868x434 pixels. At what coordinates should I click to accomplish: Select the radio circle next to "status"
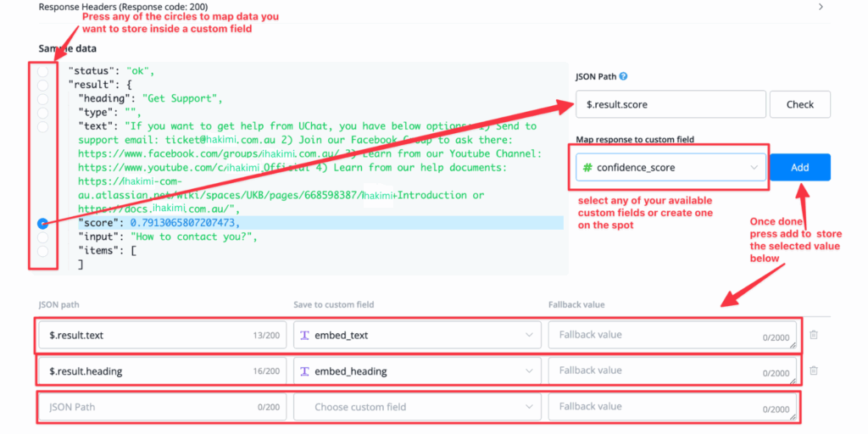42,71
